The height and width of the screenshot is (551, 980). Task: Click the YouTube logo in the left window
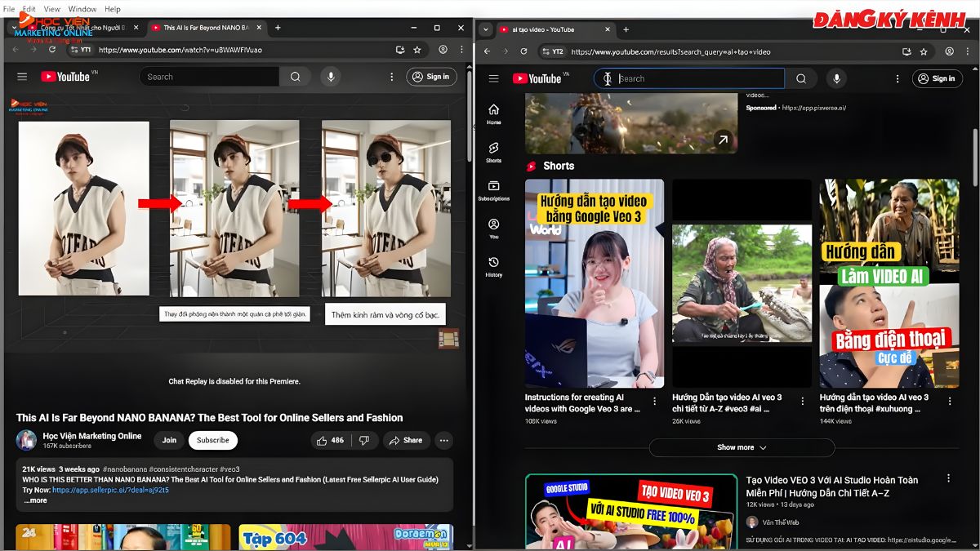pos(65,76)
